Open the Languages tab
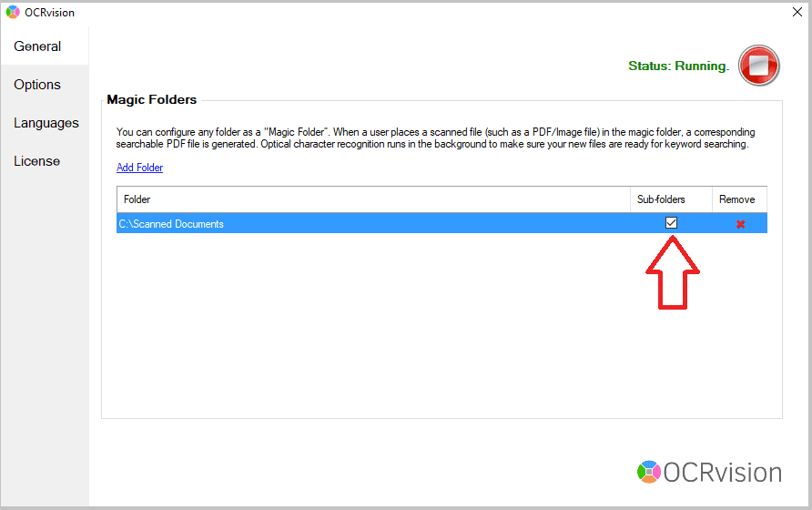Image resolution: width=812 pixels, height=510 pixels. (x=45, y=123)
